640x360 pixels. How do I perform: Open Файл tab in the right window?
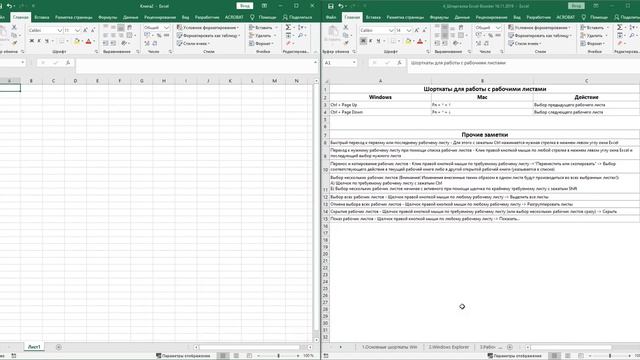coord(331,17)
